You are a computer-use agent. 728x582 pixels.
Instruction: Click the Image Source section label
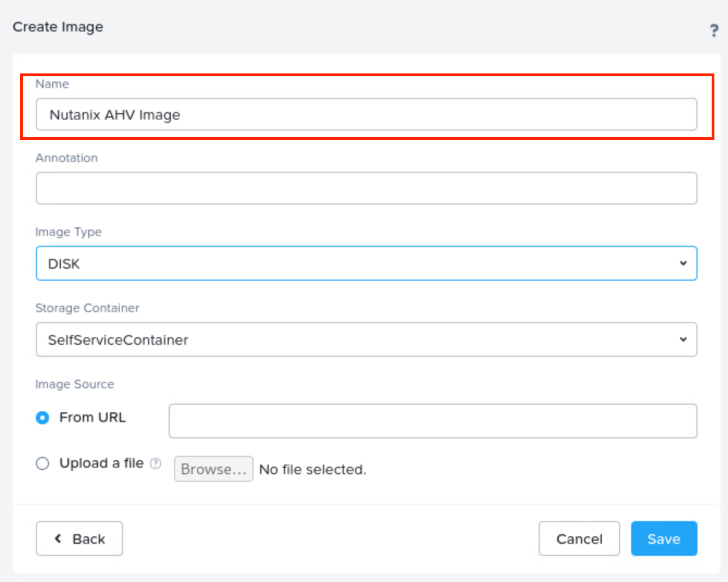tap(75, 384)
